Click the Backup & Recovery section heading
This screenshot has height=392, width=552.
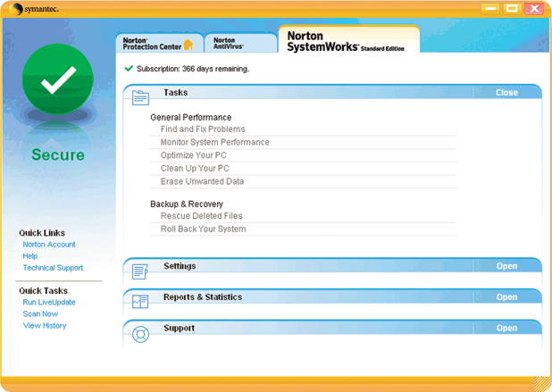187,204
